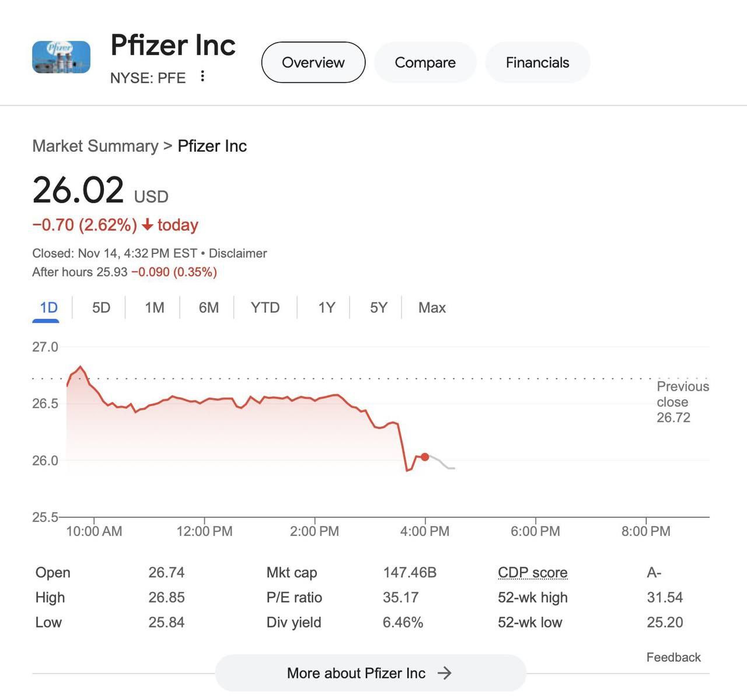Click the Disclaimer link
This screenshot has height=700, width=747.
pos(238,253)
